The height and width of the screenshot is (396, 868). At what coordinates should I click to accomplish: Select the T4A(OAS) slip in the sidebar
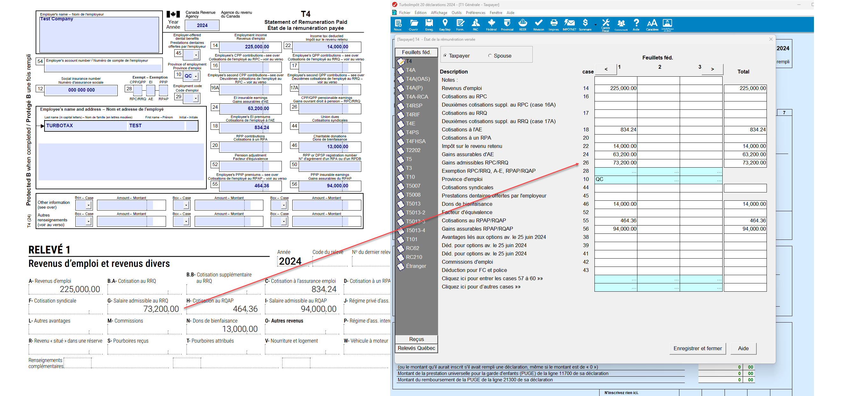[x=418, y=79]
